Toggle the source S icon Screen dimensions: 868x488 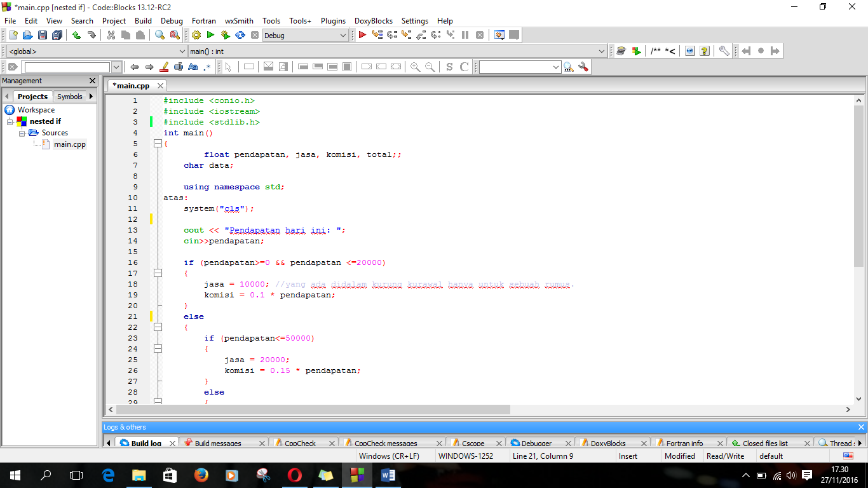pos(449,67)
